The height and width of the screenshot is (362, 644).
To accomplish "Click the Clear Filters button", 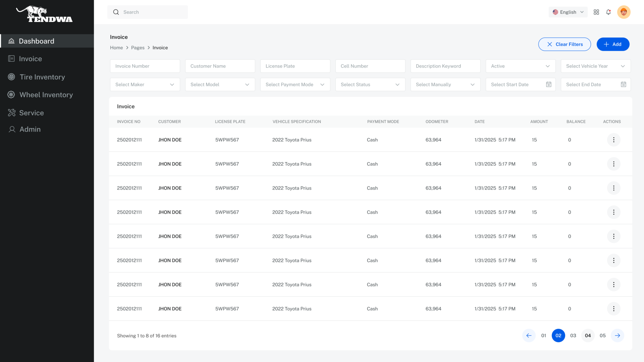I will pos(564,44).
